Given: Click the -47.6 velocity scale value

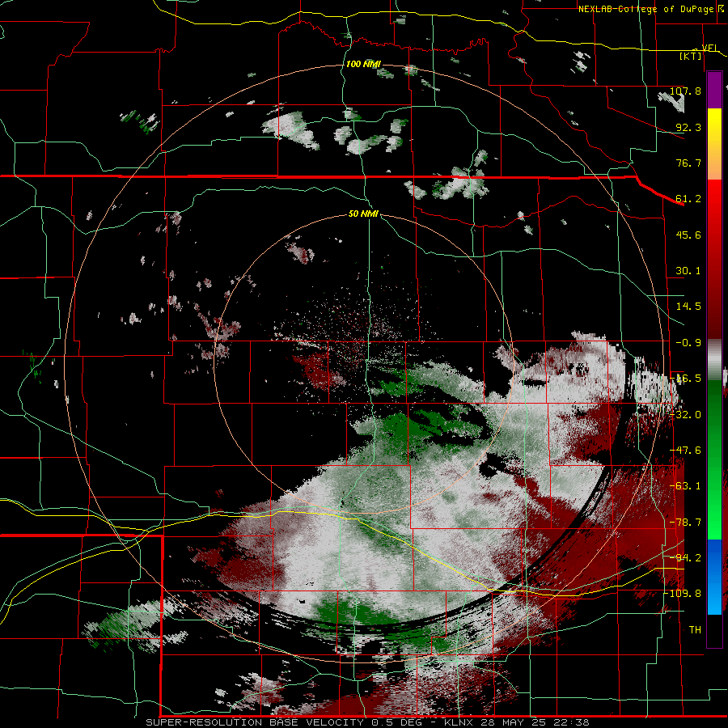Looking at the screenshot, I should point(685,451).
